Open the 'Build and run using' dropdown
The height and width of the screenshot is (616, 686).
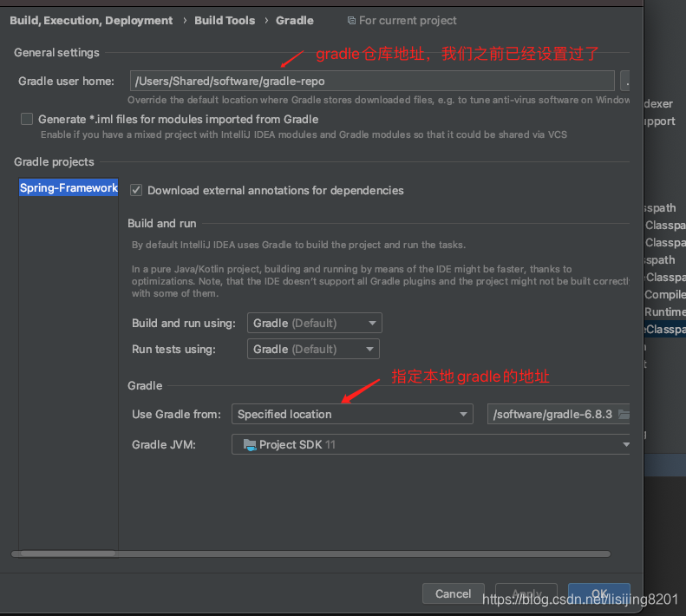[315, 323]
